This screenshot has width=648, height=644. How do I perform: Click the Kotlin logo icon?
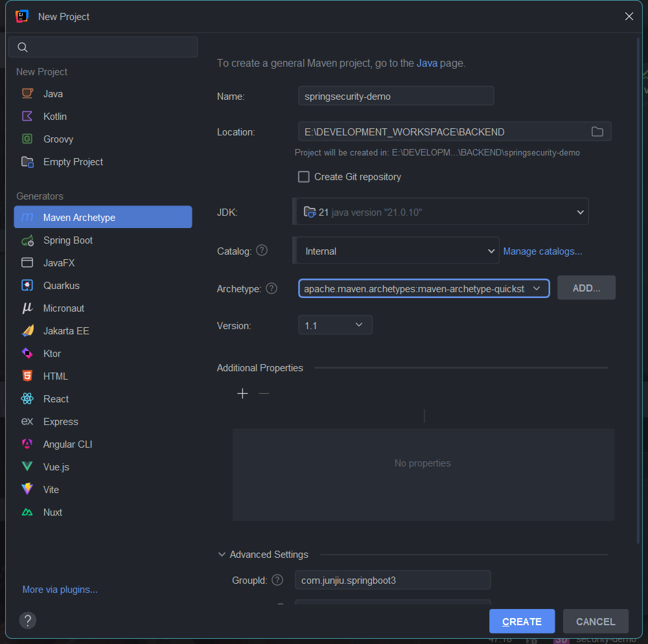click(27, 116)
